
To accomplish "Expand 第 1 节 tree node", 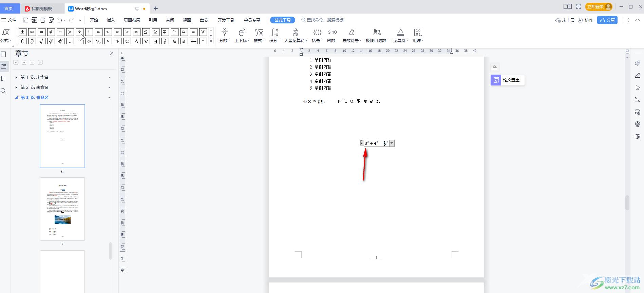I will [16, 77].
